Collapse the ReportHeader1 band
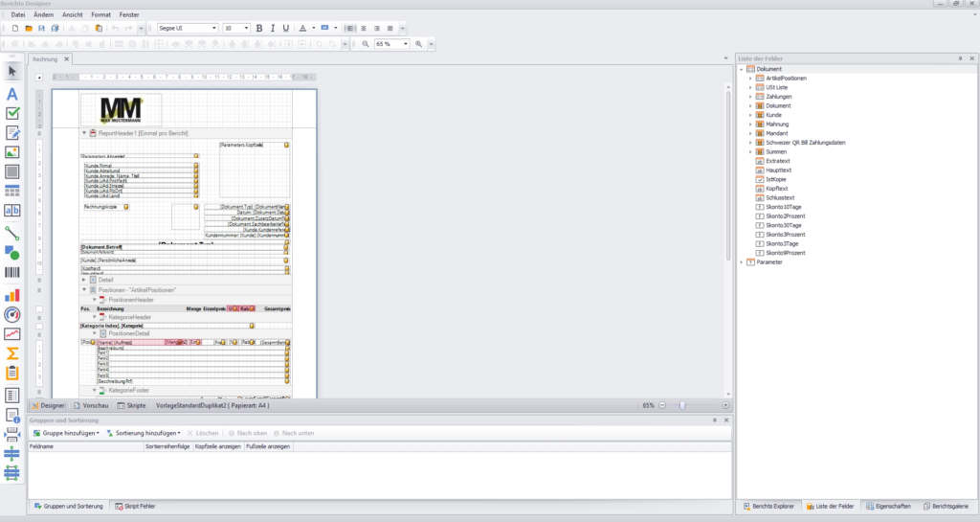The width and height of the screenshot is (980, 522). click(x=84, y=133)
